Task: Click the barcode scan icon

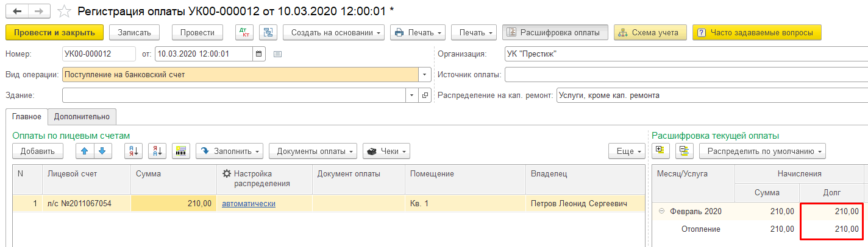Action: (181, 151)
